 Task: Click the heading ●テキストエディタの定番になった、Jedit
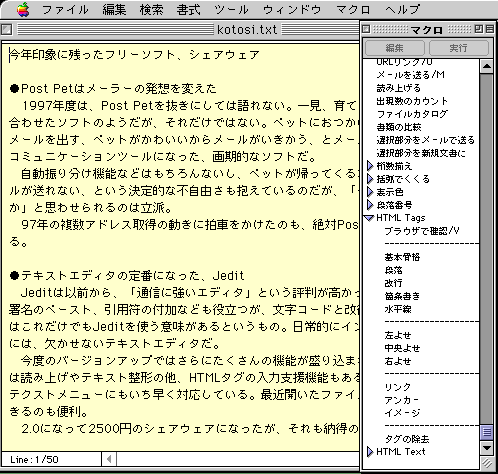[x=127, y=276]
